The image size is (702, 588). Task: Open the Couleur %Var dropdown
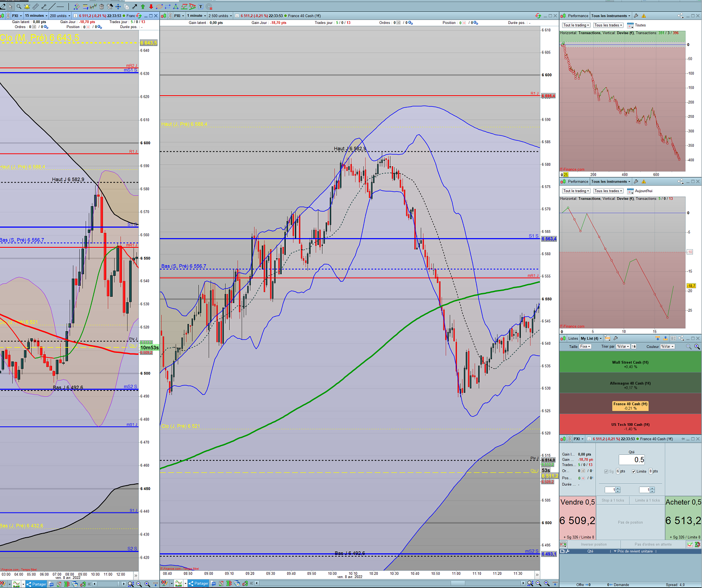(x=668, y=347)
